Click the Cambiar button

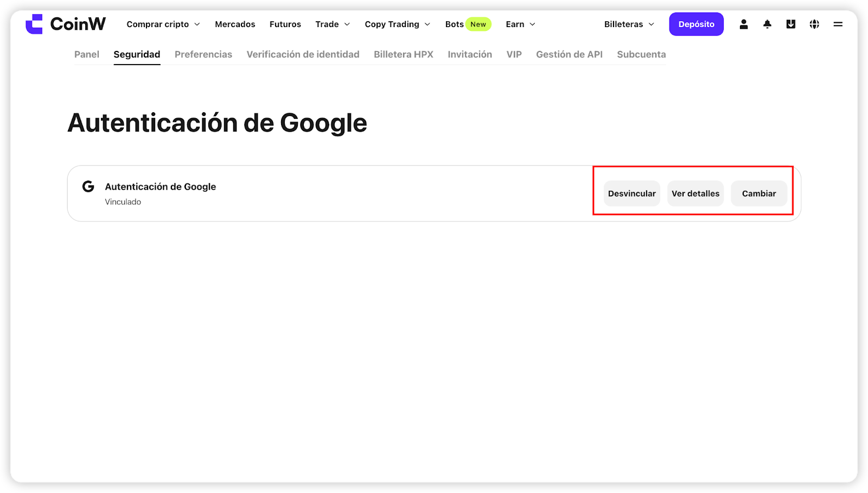(x=759, y=194)
